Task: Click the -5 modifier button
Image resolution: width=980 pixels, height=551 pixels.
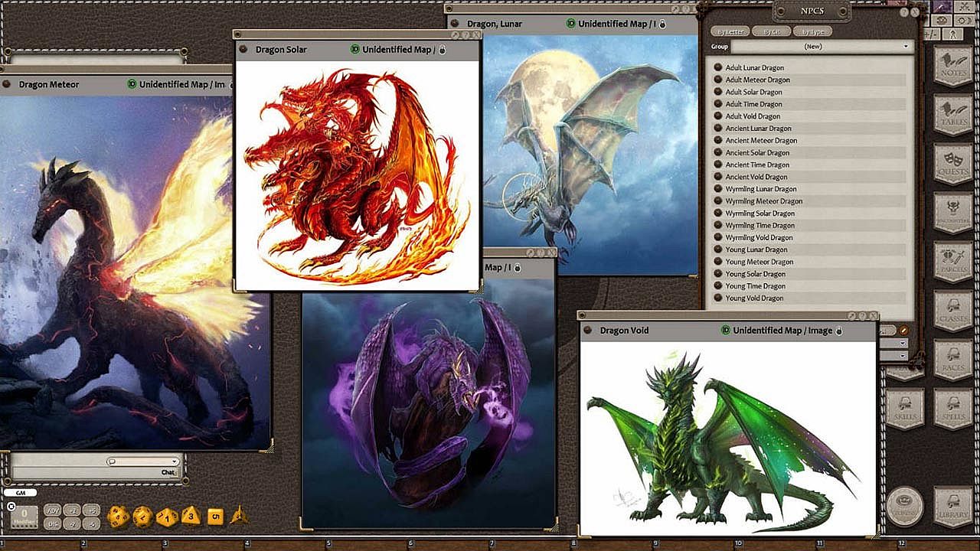Action: 91,523
